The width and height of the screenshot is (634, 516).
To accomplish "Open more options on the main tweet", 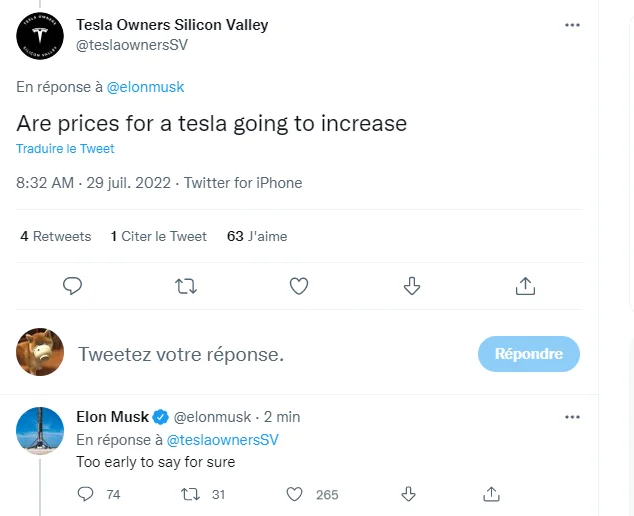I will click(x=572, y=25).
